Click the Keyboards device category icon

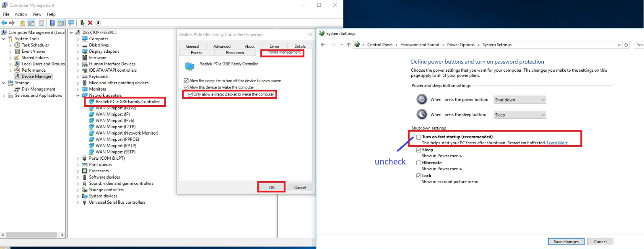pyautogui.click(x=85, y=76)
